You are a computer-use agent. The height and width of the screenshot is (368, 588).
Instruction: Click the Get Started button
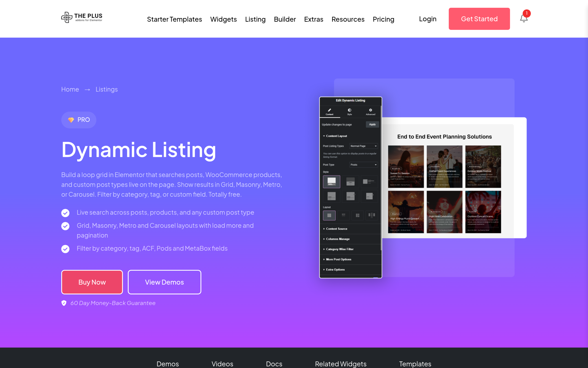click(479, 19)
